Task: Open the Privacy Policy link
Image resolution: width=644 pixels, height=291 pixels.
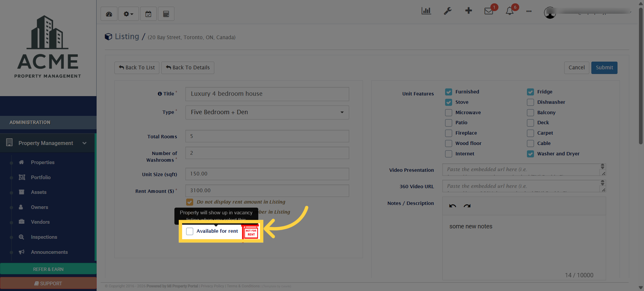Action: click(x=212, y=286)
